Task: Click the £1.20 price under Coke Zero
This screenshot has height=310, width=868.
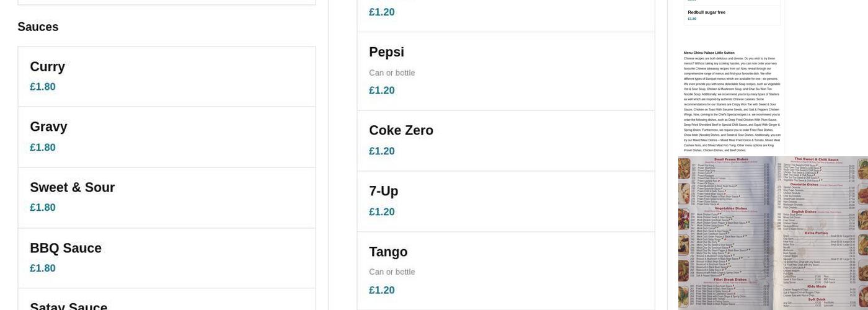Action: 382,151
